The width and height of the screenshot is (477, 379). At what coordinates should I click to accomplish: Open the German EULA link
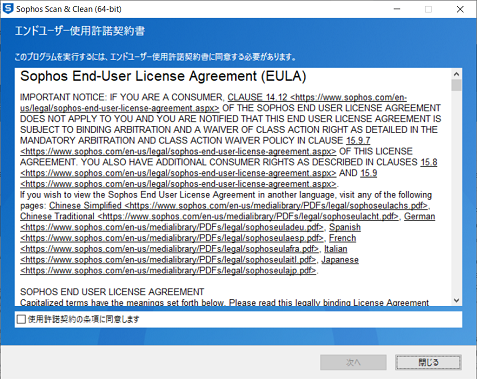click(x=419, y=216)
